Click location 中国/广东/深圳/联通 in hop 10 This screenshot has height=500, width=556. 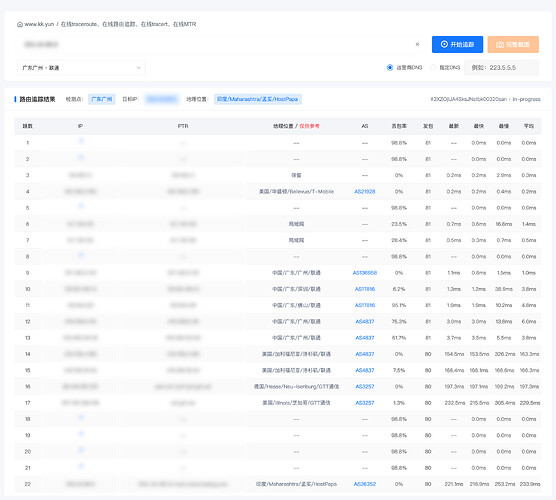[296, 289]
